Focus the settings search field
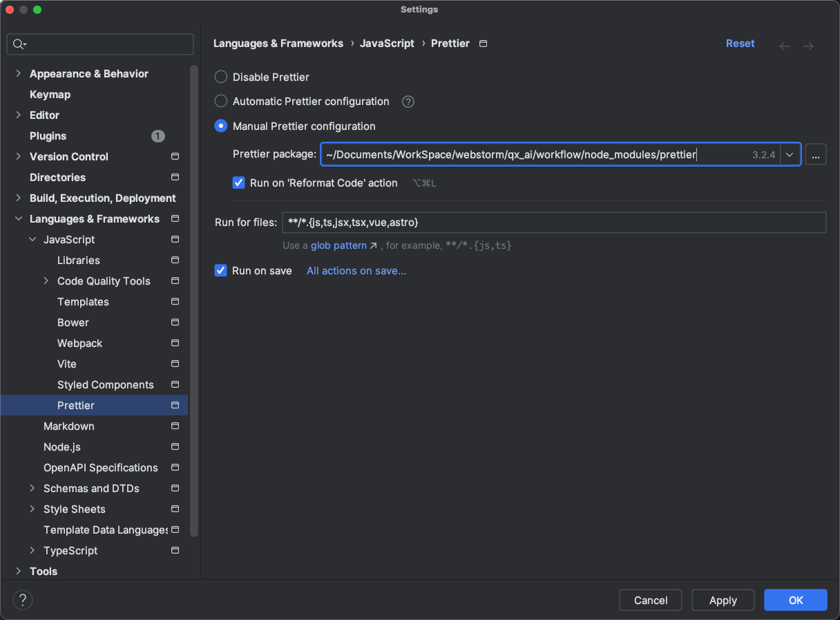Image resolution: width=840 pixels, height=620 pixels. pyautogui.click(x=100, y=44)
